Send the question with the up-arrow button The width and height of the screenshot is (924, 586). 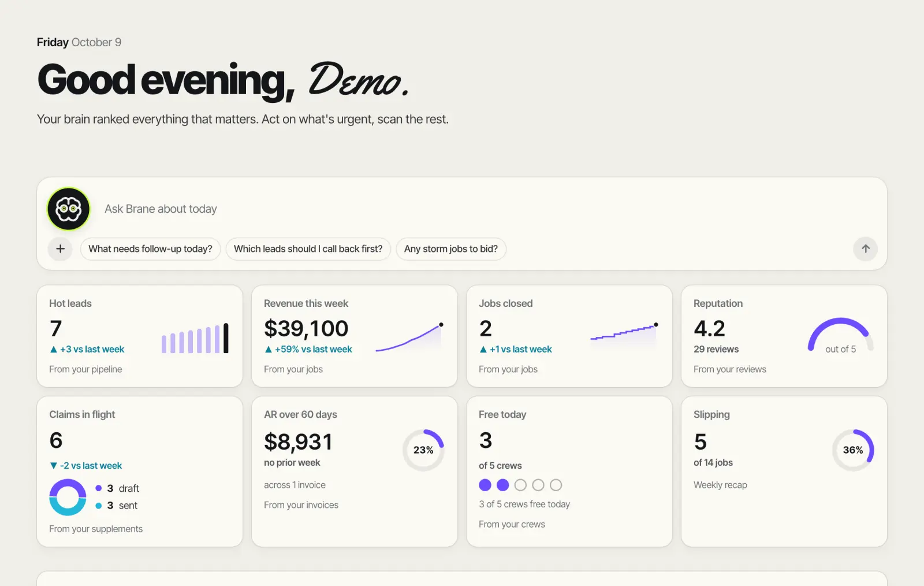point(865,249)
